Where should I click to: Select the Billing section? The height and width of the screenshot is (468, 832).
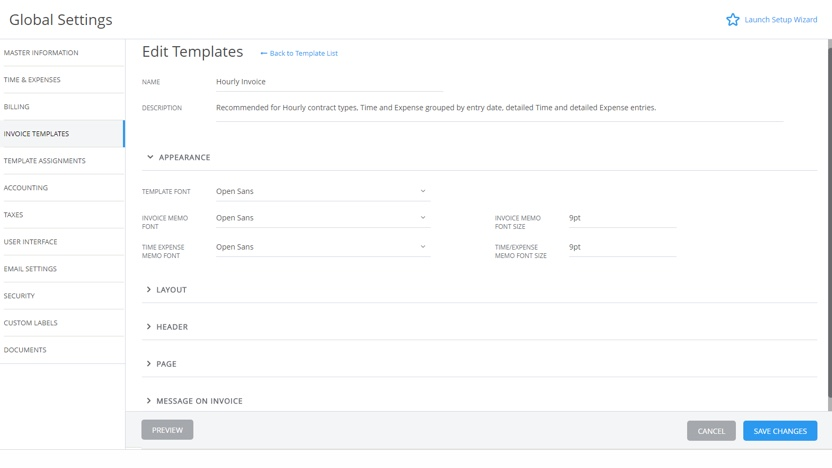(x=62, y=107)
